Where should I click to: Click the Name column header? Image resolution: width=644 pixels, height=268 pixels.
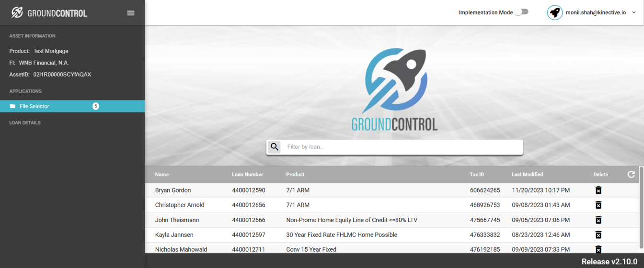coord(162,175)
